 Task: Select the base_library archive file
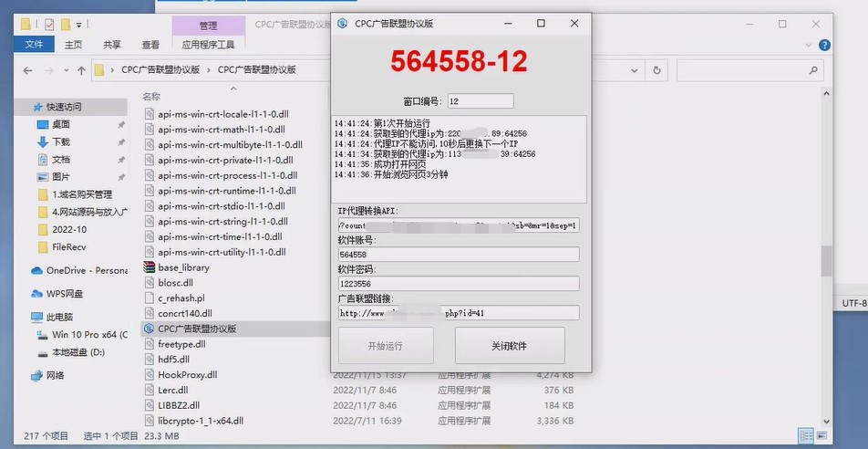pos(183,267)
